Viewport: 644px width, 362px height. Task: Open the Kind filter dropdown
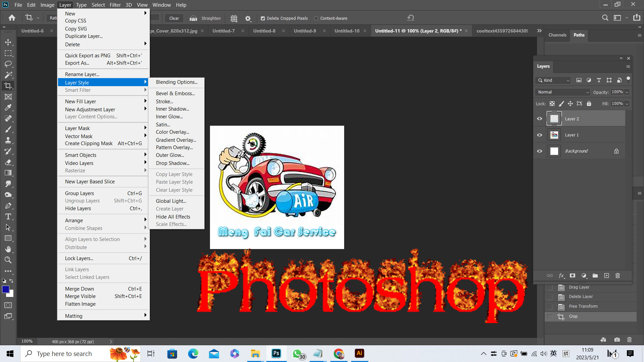[553, 80]
